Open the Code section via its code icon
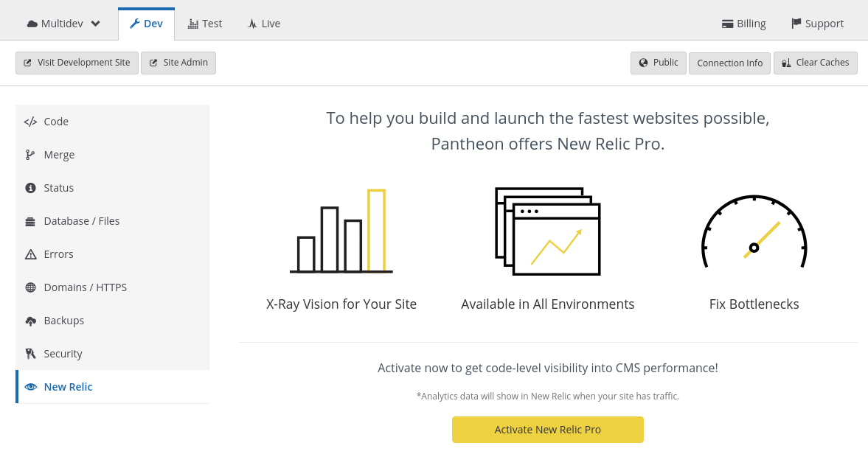 [30, 122]
